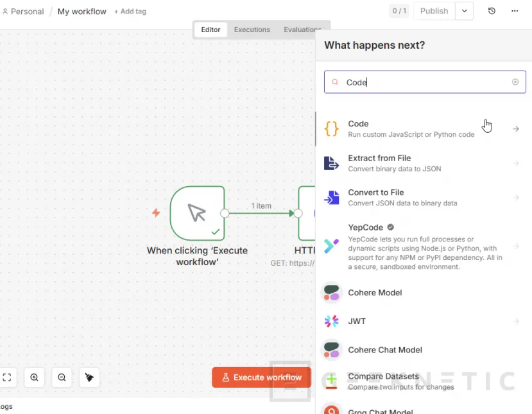
Task: Expand the Publish dropdown arrow
Action: pos(465,11)
